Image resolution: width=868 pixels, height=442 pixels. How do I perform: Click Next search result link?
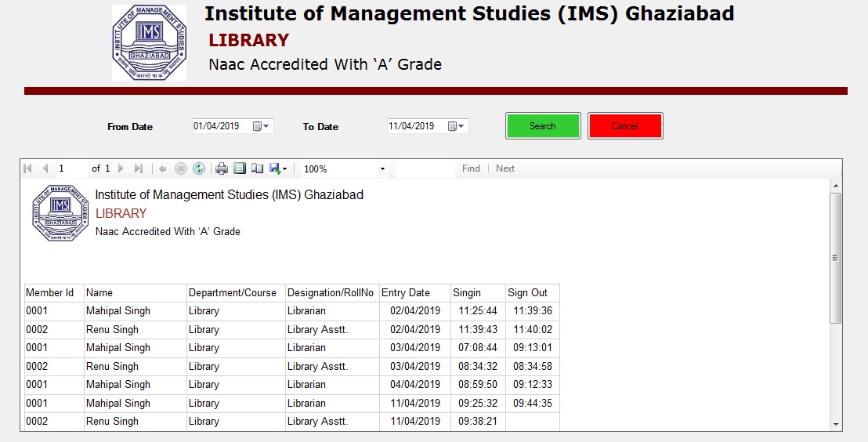505,168
